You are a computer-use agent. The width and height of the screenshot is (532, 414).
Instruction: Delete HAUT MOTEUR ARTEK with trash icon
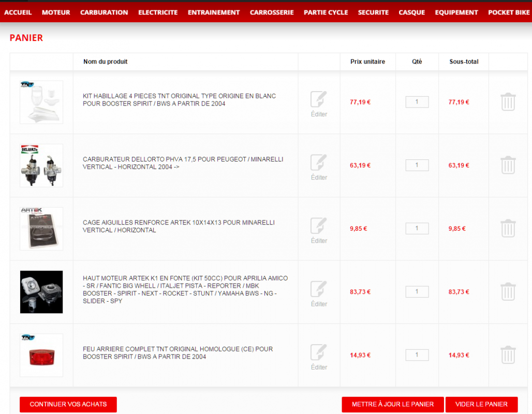click(x=508, y=291)
